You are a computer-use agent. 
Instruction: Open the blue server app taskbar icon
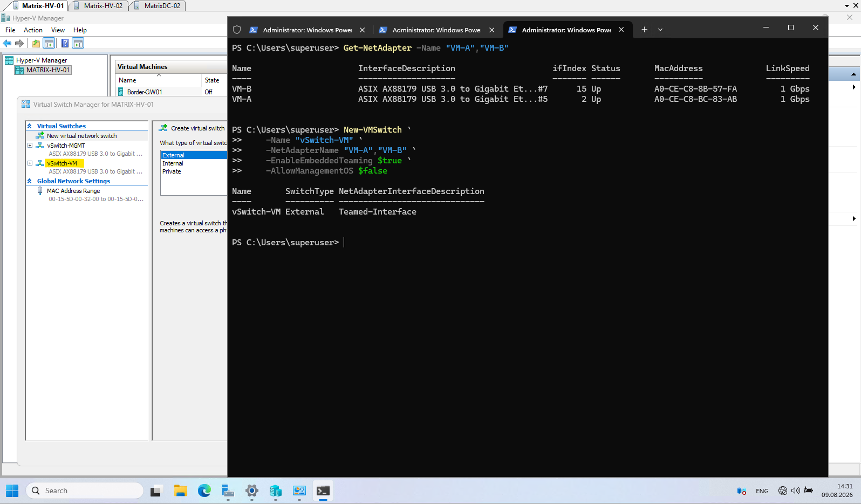[x=276, y=491]
